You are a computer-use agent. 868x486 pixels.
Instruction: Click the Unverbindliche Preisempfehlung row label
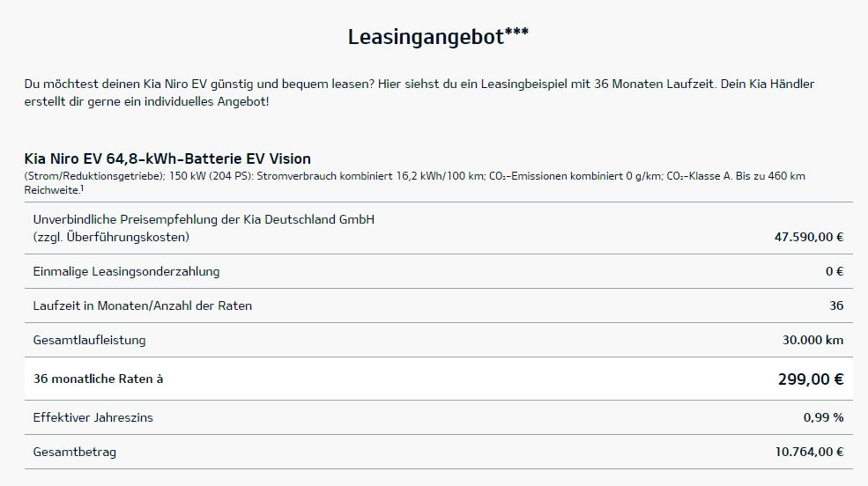click(x=204, y=228)
